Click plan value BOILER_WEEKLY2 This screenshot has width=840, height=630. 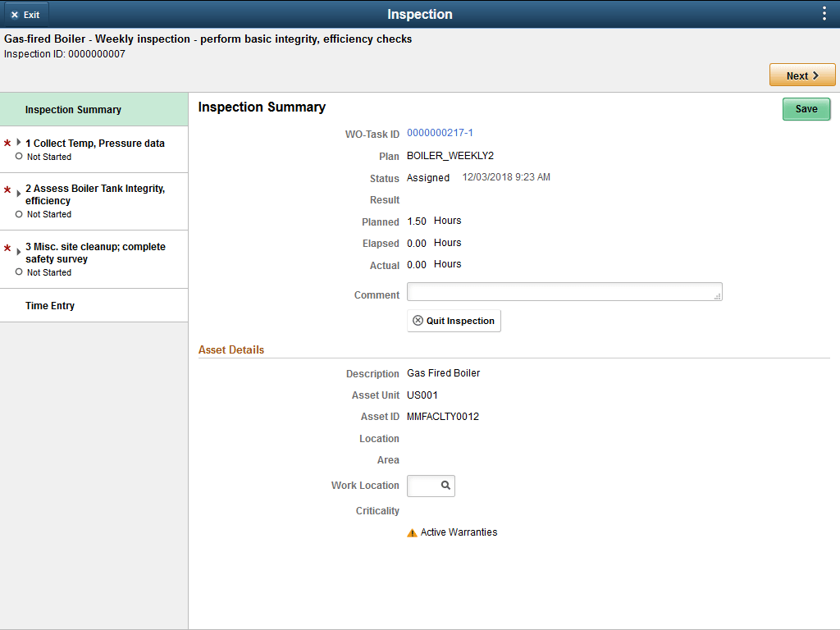(x=450, y=156)
